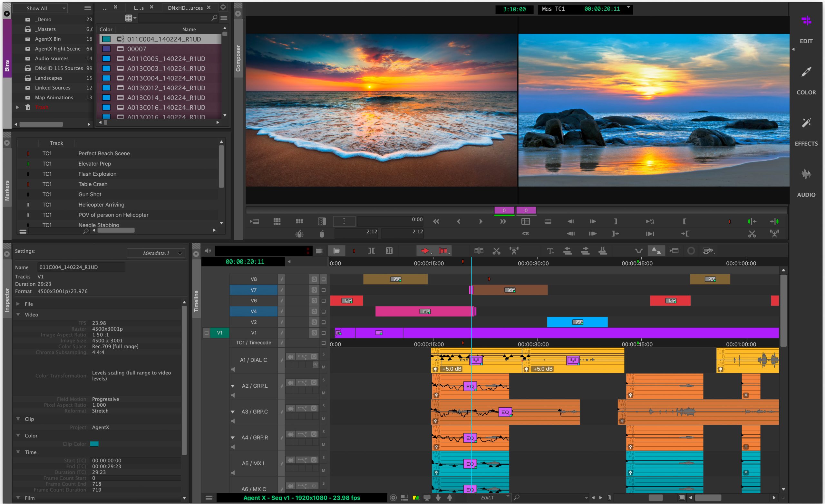Switch to the DNxHD Sources bin tab
825x504 pixels.
click(186, 8)
